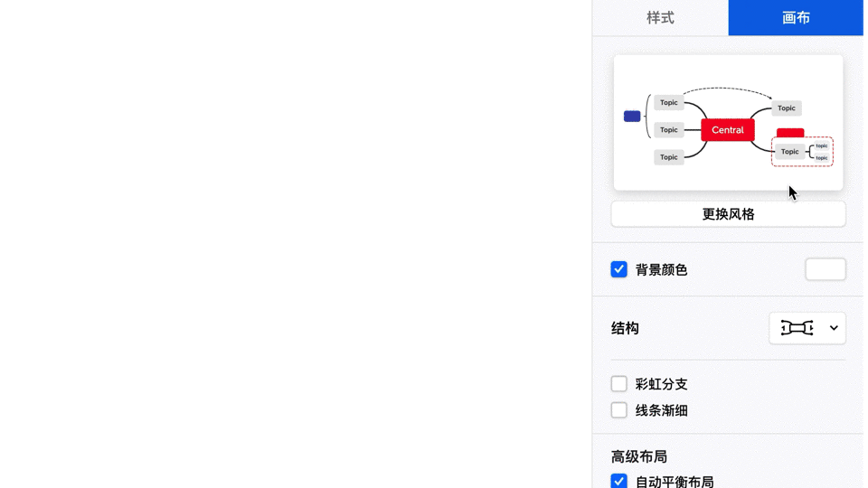The width and height of the screenshot is (868, 488).
Task: Click the top-left Topic node in preview
Action: click(x=669, y=102)
